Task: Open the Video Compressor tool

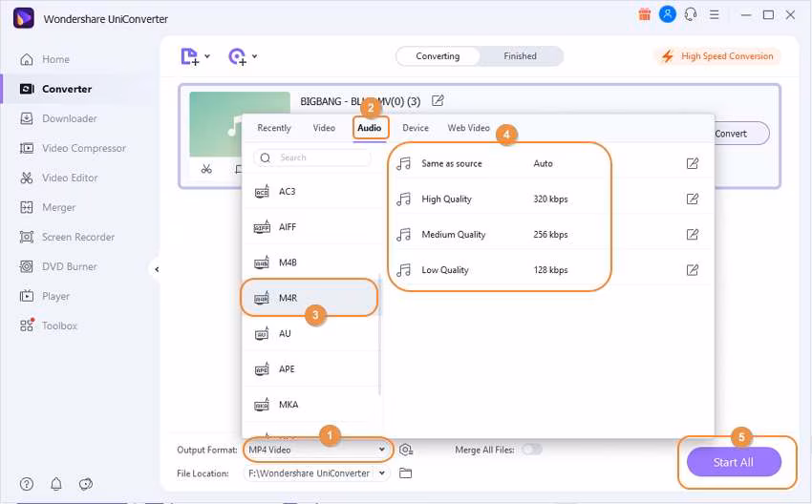Action: 73,148
